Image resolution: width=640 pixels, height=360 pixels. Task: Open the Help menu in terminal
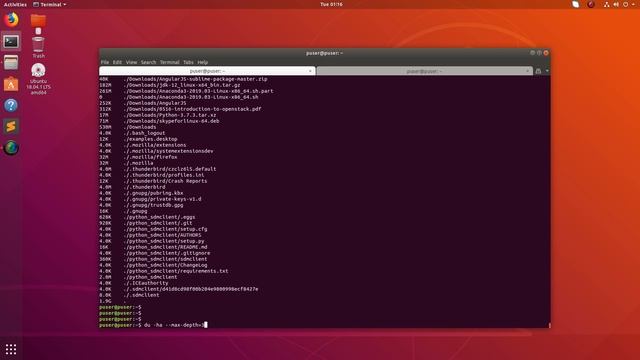[x=203, y=62]
